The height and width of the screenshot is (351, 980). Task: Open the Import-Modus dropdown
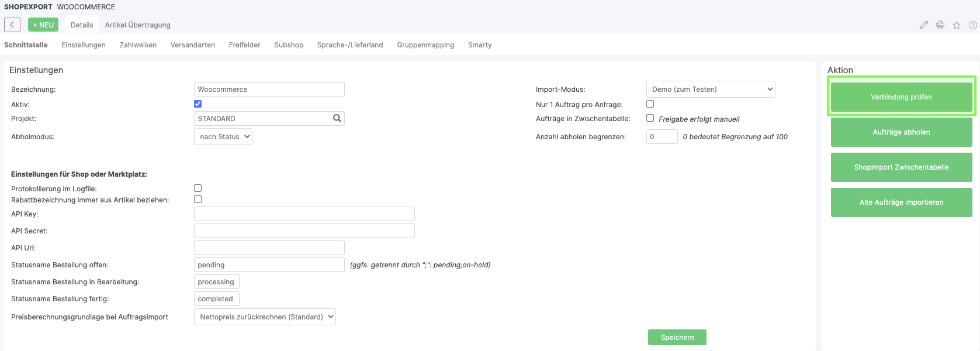pyautogui.click(x=711, y=89)
